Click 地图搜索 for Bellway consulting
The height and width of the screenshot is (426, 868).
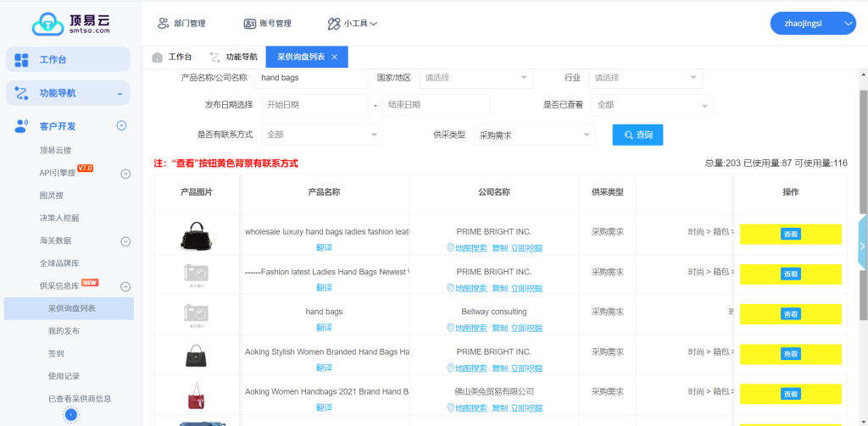coord(466,328)
